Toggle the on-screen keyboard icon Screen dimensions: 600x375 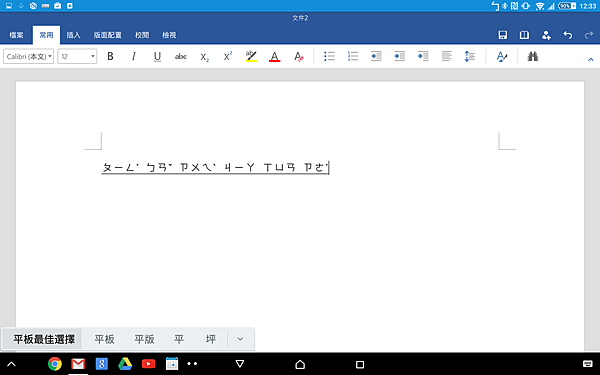pyautogui.click(x=587, y=364)
